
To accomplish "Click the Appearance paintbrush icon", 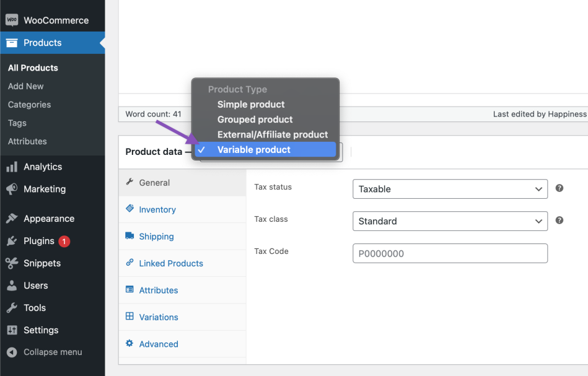I will (x=12, y=219).
